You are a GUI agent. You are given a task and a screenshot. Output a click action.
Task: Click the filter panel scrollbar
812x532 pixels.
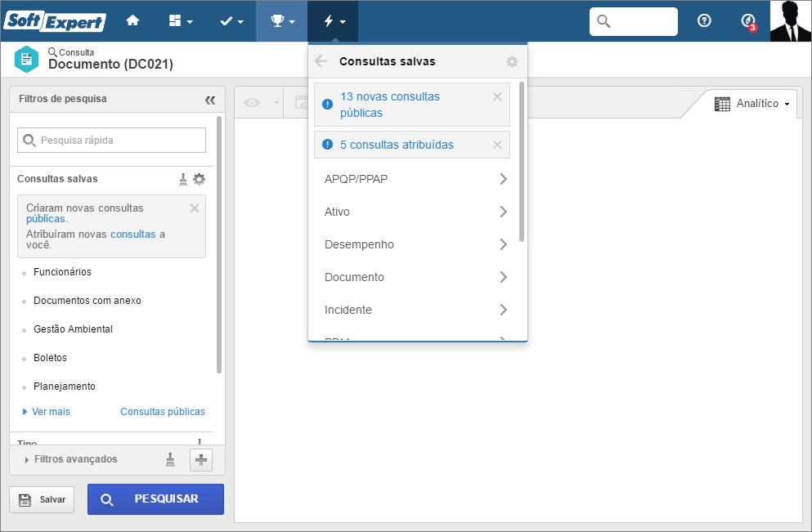[219, 244]
